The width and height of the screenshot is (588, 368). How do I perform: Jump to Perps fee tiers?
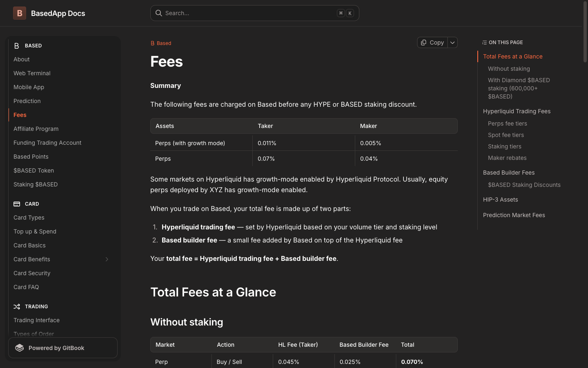pyautogui.click(x=507, y=123)
